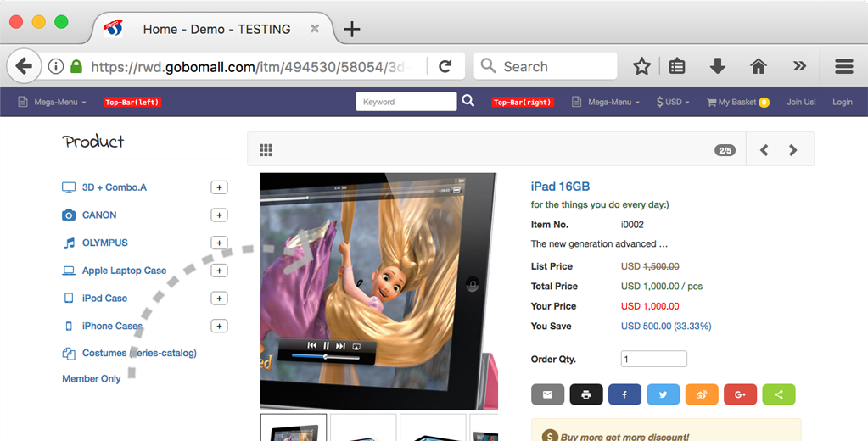The height and width of the screenshot is (441, 868).
Task: Expand the CANON category plus button
Action: point(219,215)
